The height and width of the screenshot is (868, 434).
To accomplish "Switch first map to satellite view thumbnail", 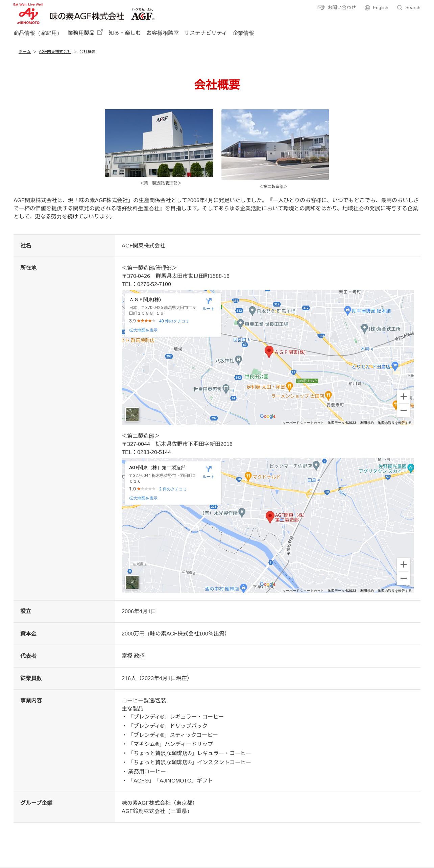I will tap(132, 414).
